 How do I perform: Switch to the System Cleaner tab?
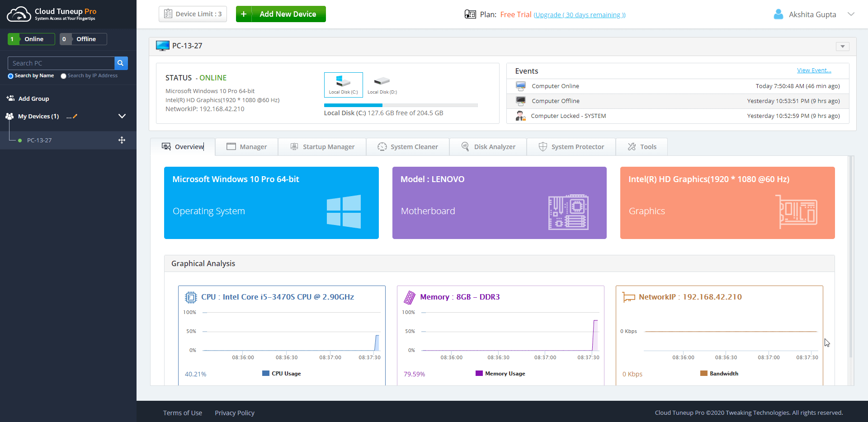[408, 146]
